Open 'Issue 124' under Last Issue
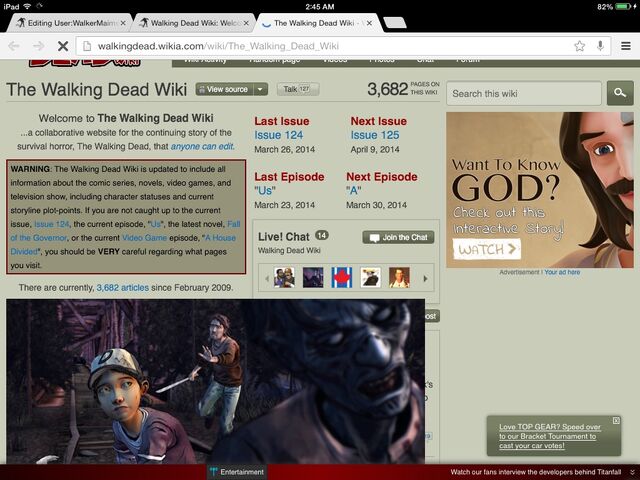The image size is (640, 480). coord(278,135)
